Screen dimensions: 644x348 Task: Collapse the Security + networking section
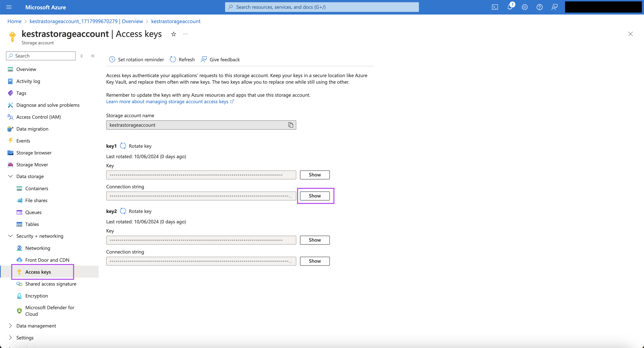point(10,236)
